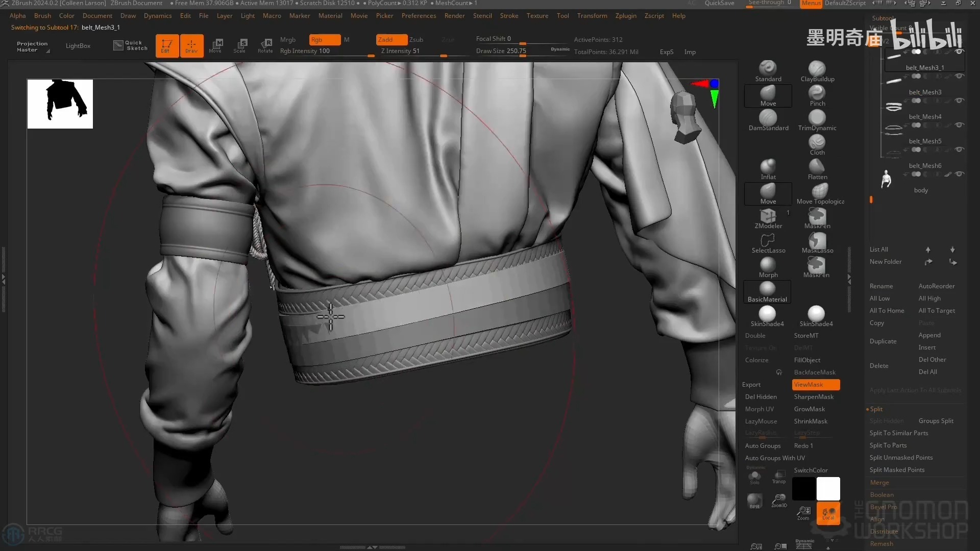The height and width of the screenshot is (551, 980).
Task: Expand the Merge section
Action: pos(879,482)
